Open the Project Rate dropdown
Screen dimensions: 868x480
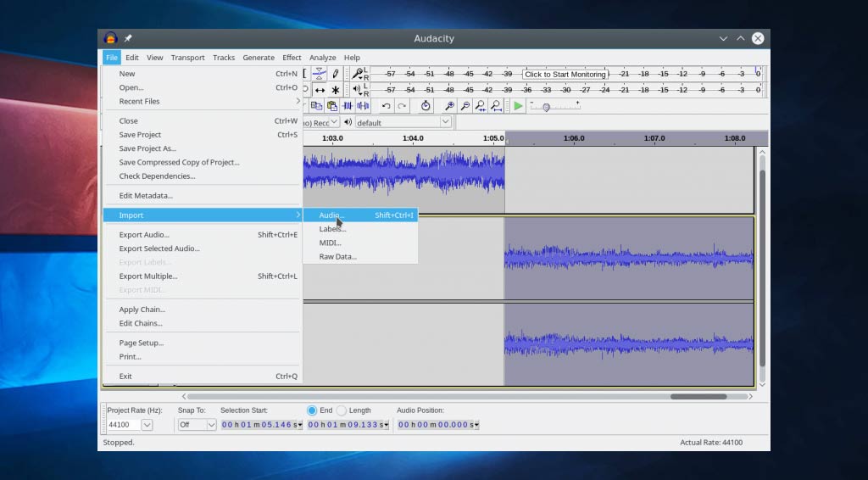click(147, 425)
